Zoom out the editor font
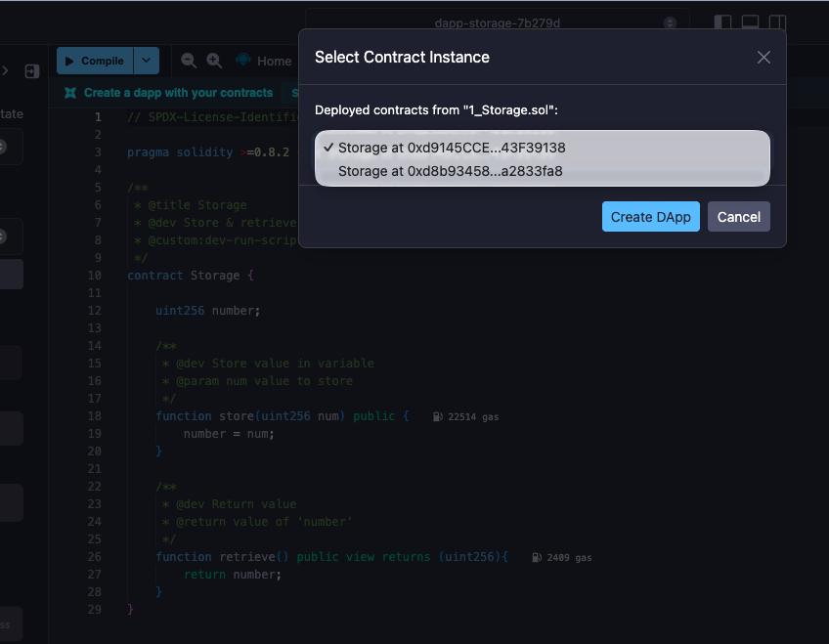 tap(189, 61)
